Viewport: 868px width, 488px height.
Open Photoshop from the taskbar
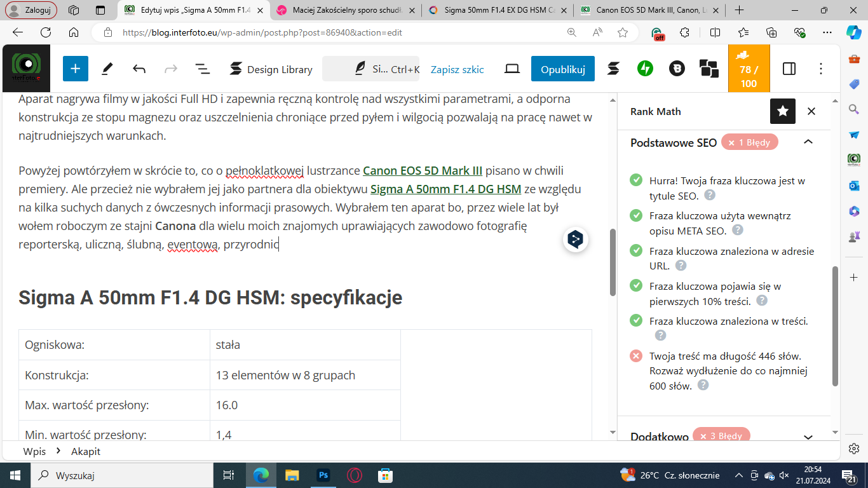pos(323,475)
